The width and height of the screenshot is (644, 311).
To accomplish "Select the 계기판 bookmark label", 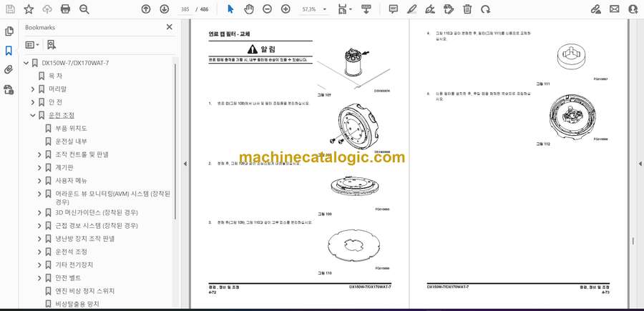I will tap(64, 168).
